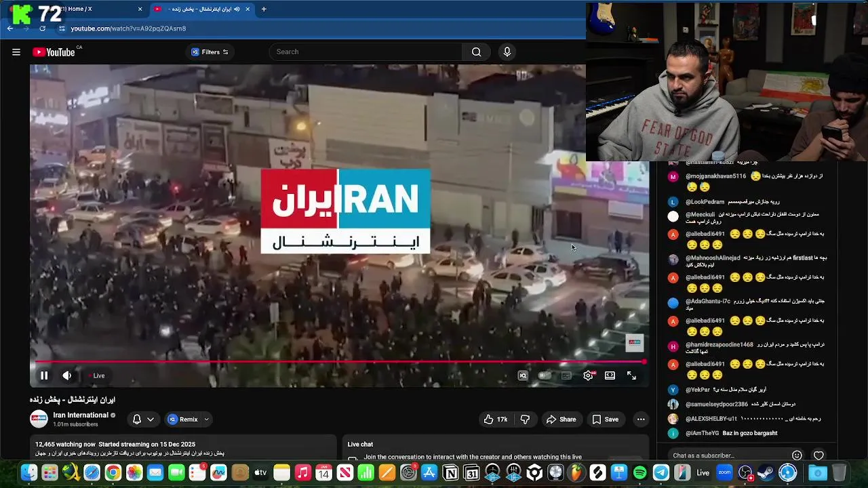Open Spotify from the dock

[639, 473]
